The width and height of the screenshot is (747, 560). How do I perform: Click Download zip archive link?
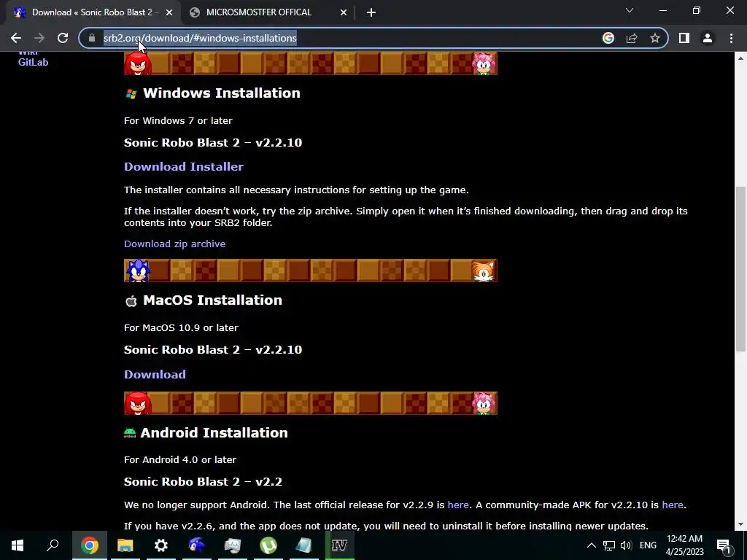174,244
